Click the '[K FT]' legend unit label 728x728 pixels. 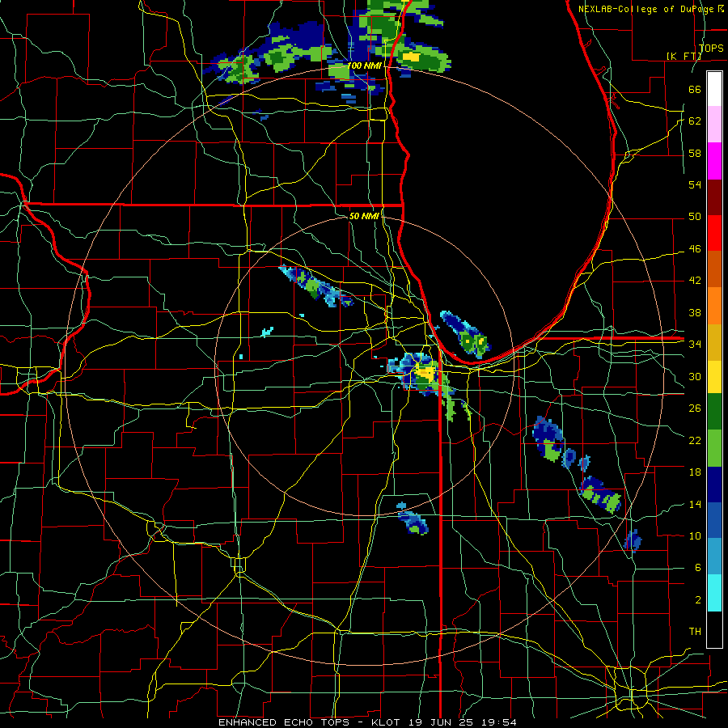tap(684, 56)
